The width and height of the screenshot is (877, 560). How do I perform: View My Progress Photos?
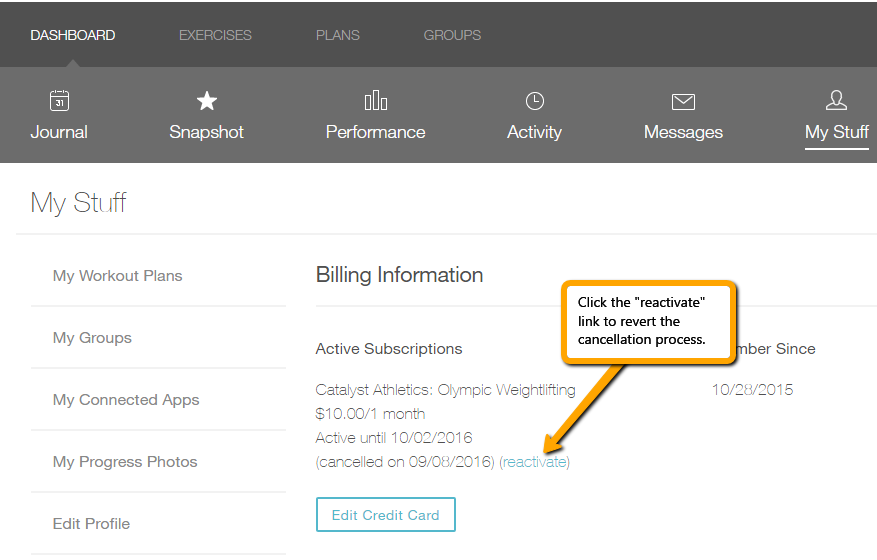pos(125,462)
